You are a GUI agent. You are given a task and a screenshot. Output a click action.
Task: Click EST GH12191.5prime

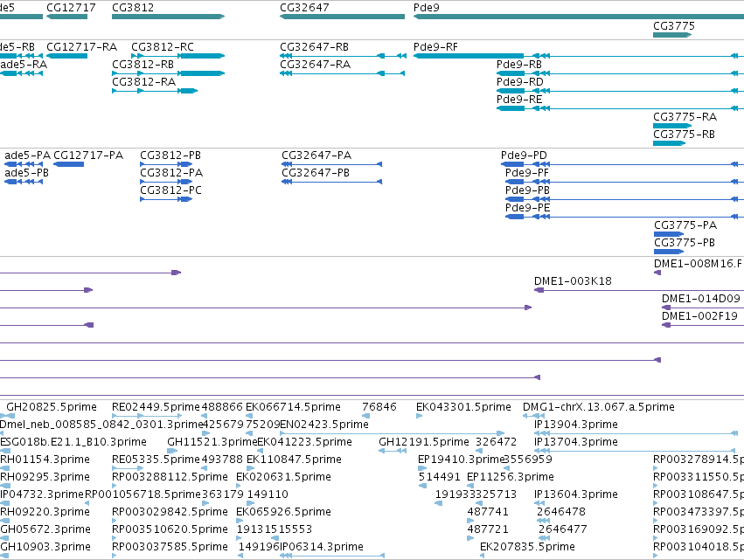point(424,442)
